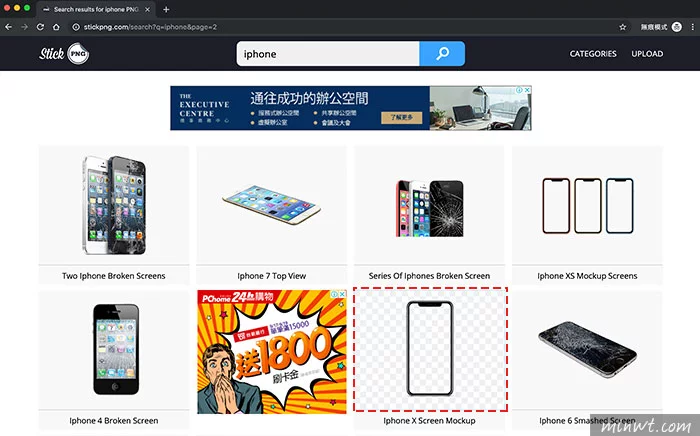Open Iphone 4 Broken Screen thumbnail
The image size is (700, 436).
coord(114,349)
